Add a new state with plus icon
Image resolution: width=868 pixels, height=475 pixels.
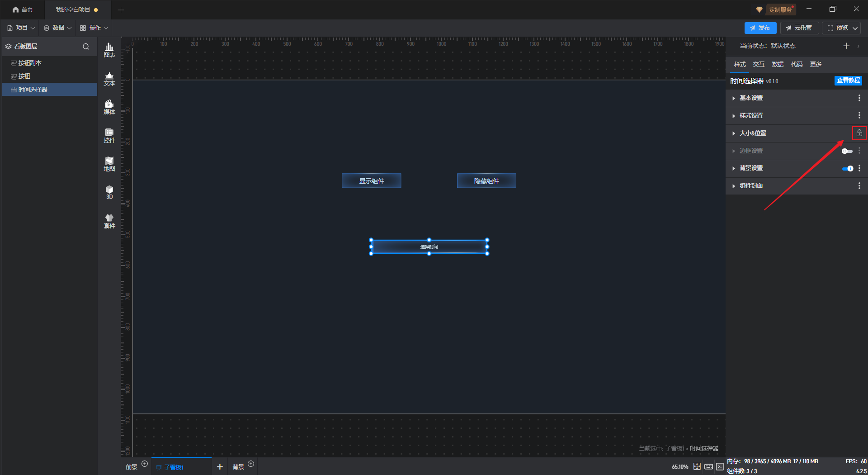[846, 46]
